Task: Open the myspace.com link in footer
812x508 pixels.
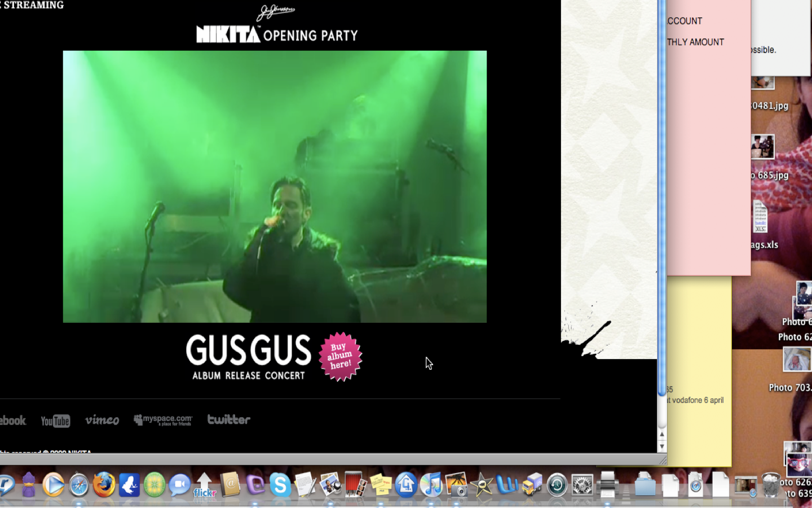Action: (163, 420)
